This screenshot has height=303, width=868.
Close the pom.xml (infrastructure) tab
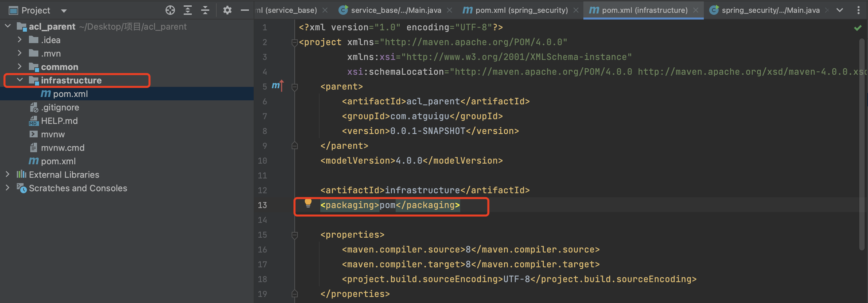tap(696, 10)
